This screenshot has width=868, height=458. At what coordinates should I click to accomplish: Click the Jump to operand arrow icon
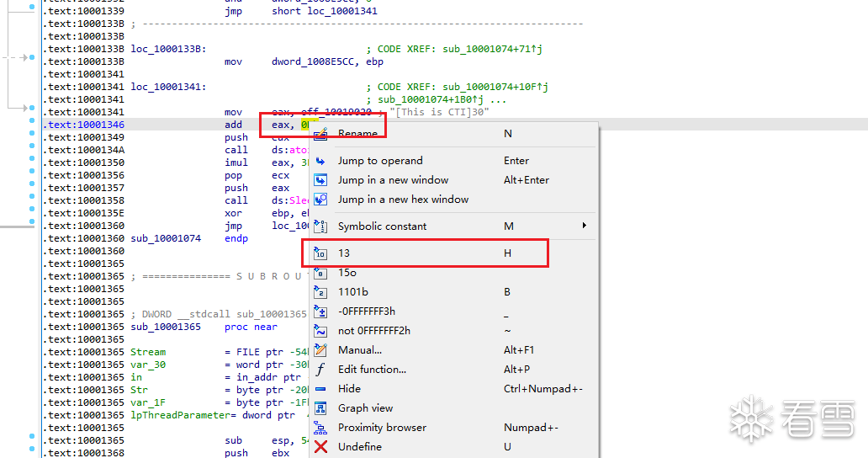320,161
